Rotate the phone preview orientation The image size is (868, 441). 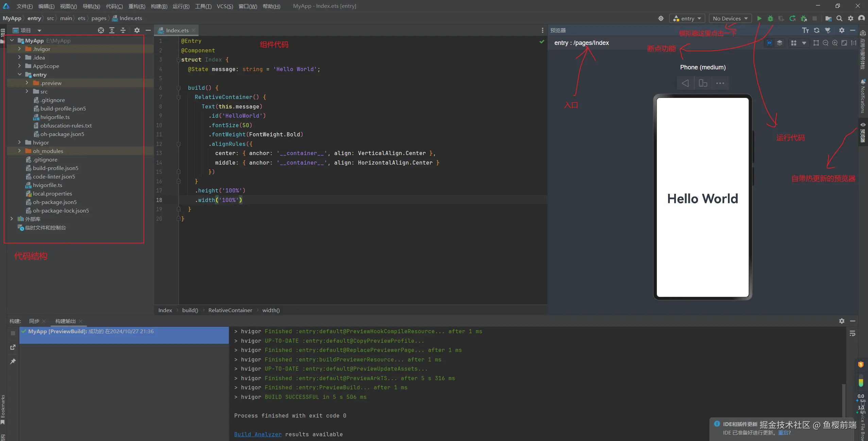pyautogui.click(x=703, y=83)
